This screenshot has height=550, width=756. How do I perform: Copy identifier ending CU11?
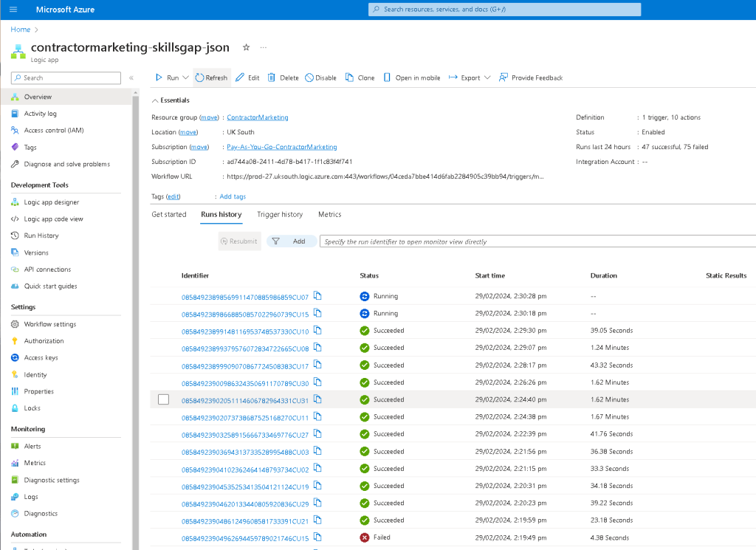coord(317,417)
